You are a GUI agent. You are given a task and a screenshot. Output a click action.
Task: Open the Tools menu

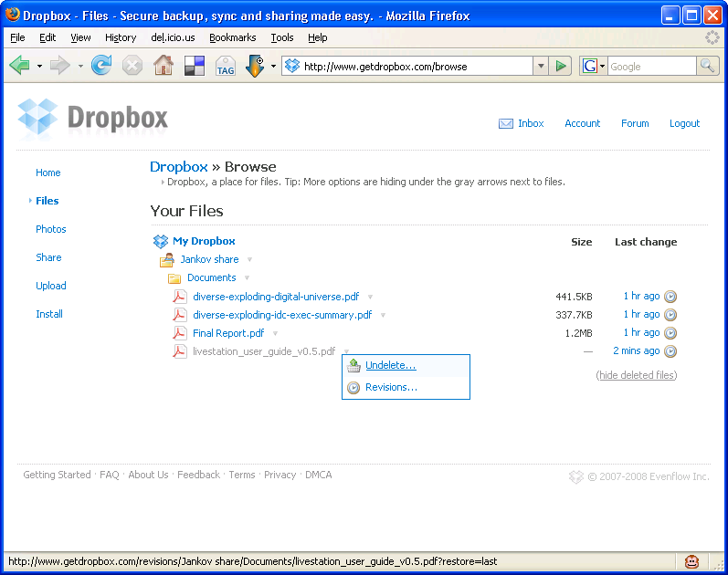coord(282,37)
